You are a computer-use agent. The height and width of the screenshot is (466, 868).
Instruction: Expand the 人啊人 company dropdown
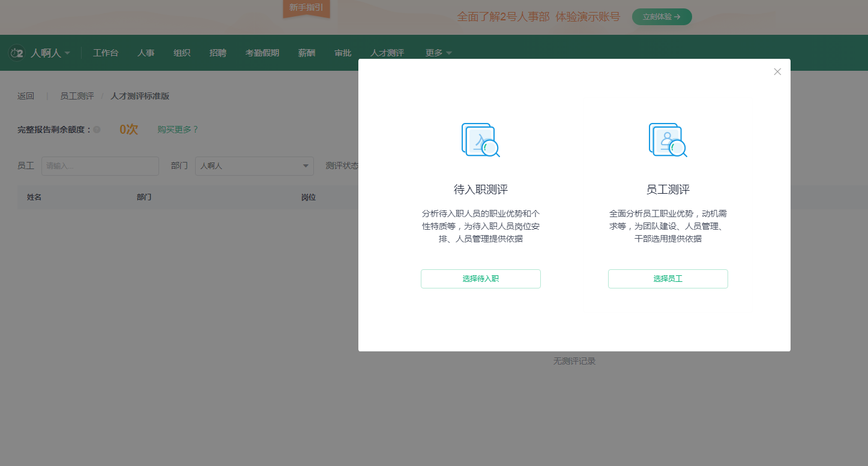[50, 53]
